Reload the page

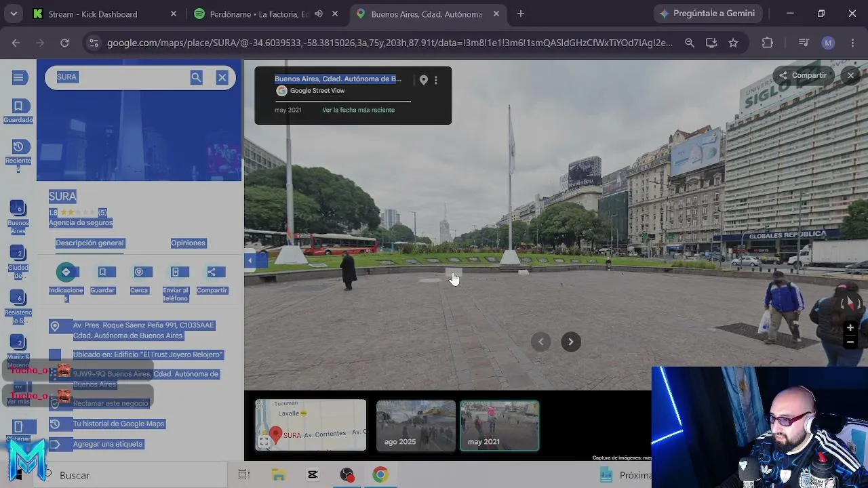[x=64, y=43]
